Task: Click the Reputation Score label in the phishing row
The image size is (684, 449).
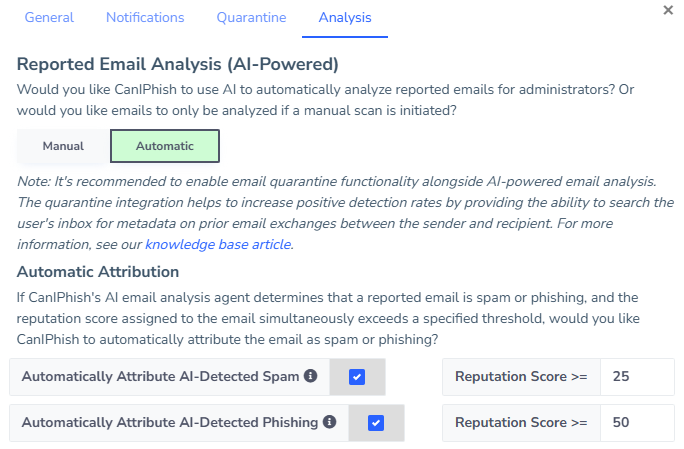Action: pyautogui.click(x=521, y=423)
